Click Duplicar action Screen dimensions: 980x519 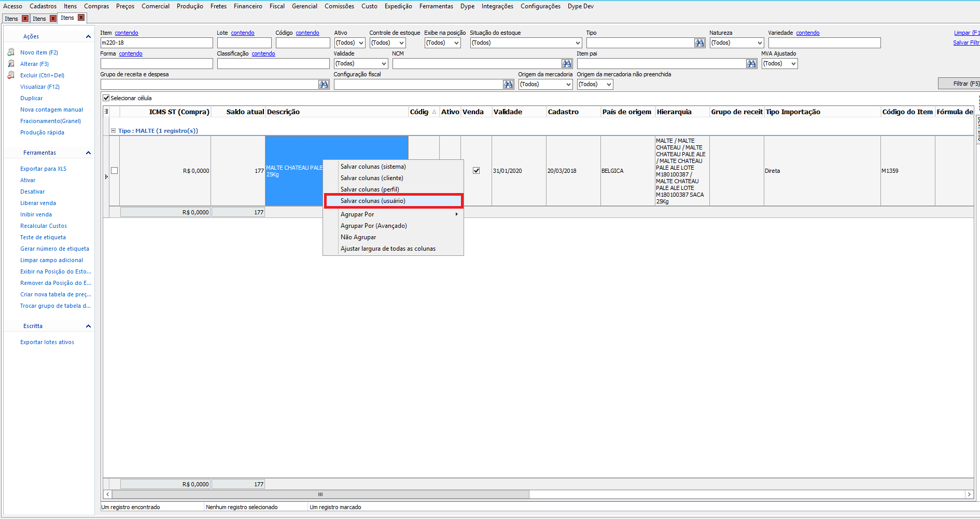point(32,98)
